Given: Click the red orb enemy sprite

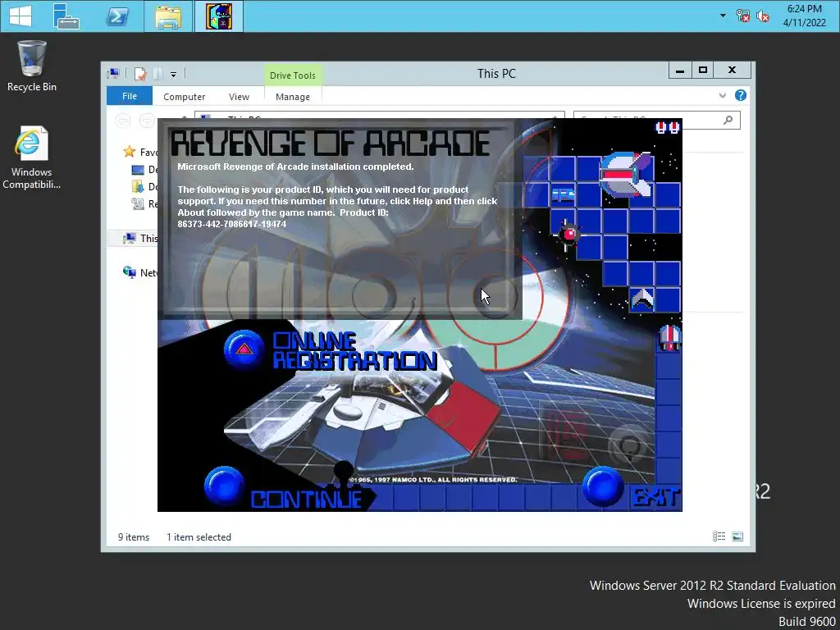Looking at the screenshot, I should pos(569,234).
